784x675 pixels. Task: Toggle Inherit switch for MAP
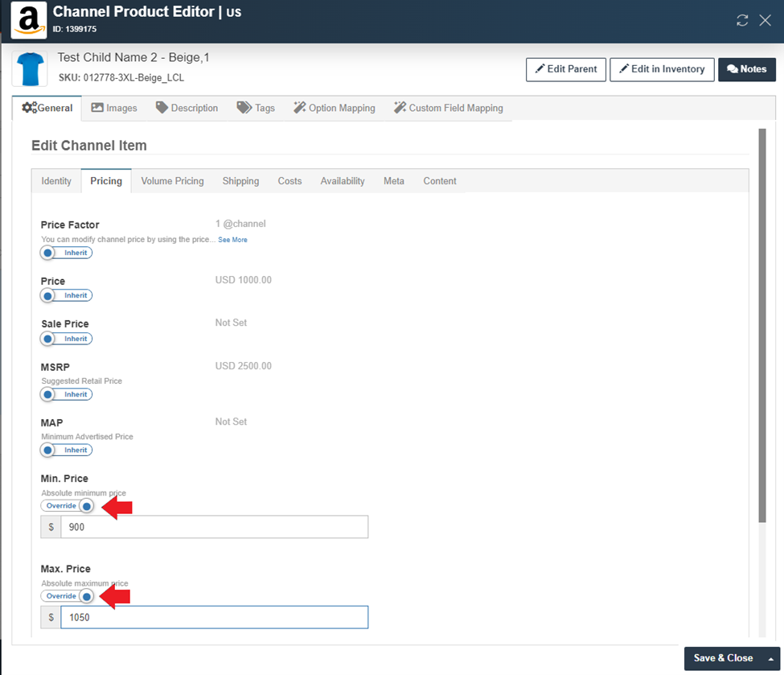pyautogui.click(x=67, y=450)
